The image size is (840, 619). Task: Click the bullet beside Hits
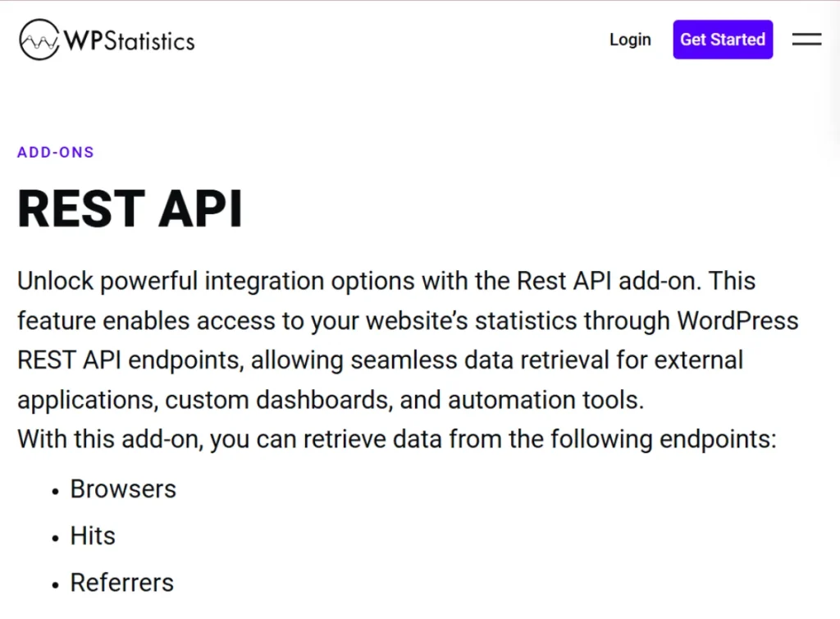click(x=54, y=538)
